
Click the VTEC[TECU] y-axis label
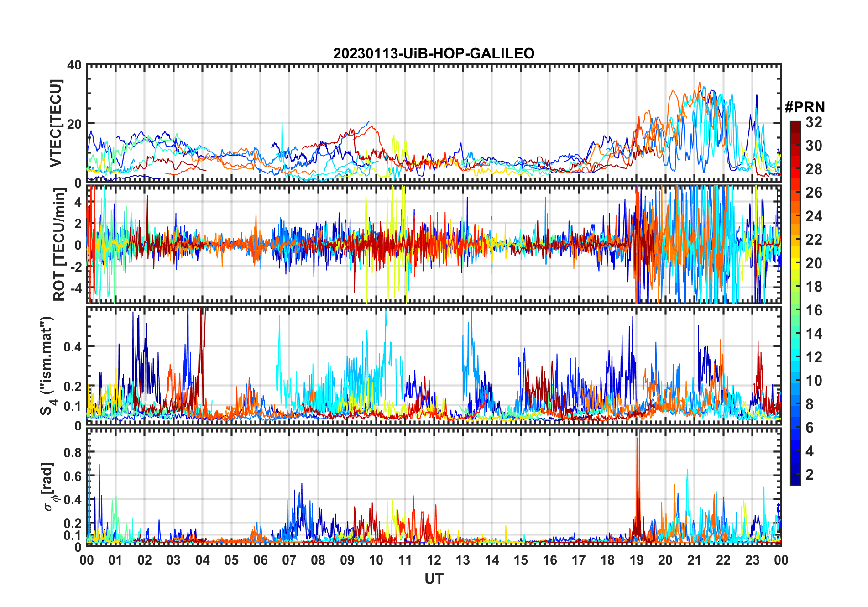coord(55,123)
